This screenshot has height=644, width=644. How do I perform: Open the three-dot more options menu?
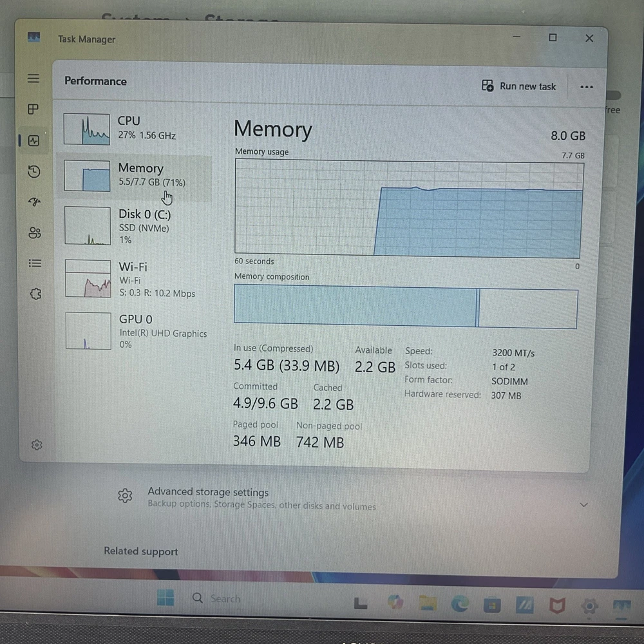point(586,87)
